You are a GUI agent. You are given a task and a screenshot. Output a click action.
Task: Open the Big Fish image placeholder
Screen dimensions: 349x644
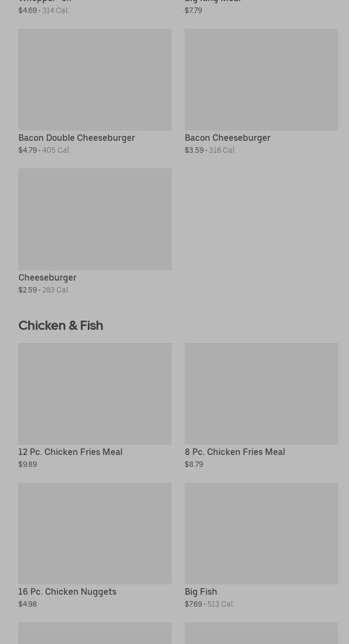261,533
